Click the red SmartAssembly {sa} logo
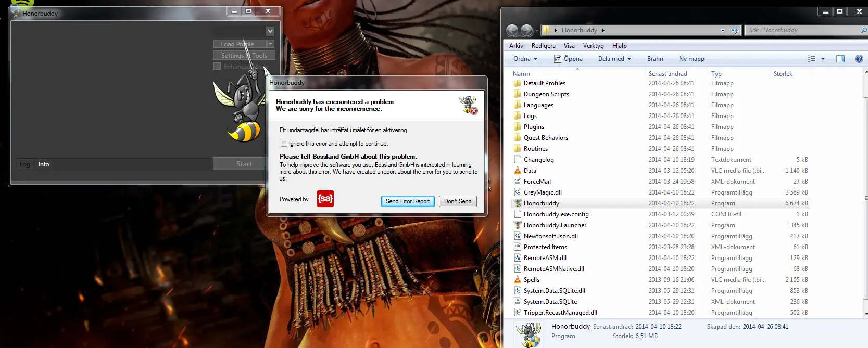The height and width of the screenshot is (348, 868). [x=325, y=199]
